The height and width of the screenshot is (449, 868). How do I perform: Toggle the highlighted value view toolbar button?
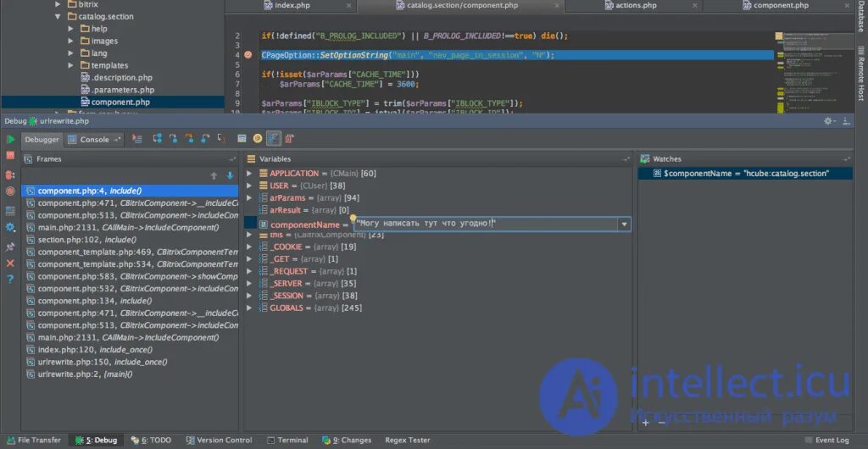coord(274,139)
